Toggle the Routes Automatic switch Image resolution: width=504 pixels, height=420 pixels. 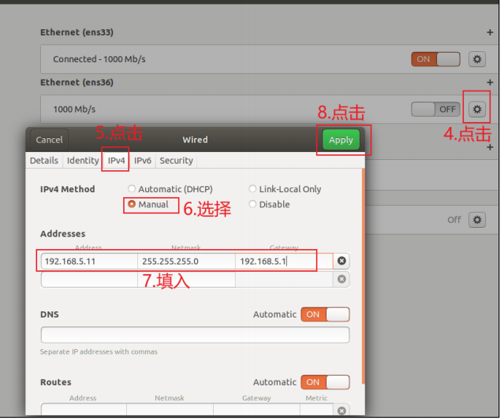pos(325,382)
